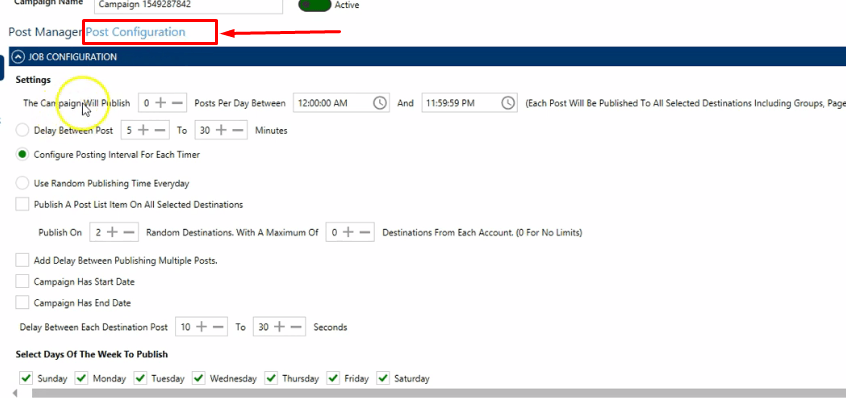
Task: Uncheck Thursday publishing day
Action: tap(271, 378)
